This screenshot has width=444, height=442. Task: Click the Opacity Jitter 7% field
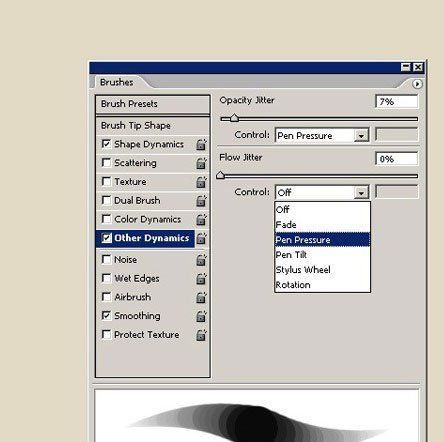point(397,102)
